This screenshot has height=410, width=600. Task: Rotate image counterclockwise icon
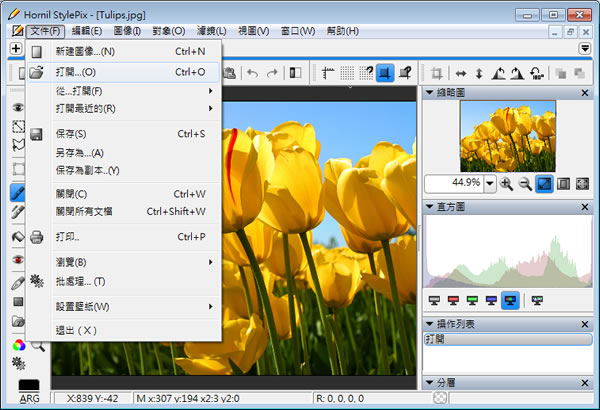[x=498, y=73]
